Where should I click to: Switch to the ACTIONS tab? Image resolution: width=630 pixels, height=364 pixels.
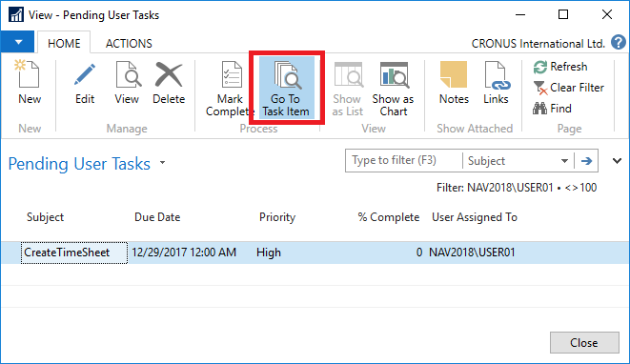pos(129,44)
